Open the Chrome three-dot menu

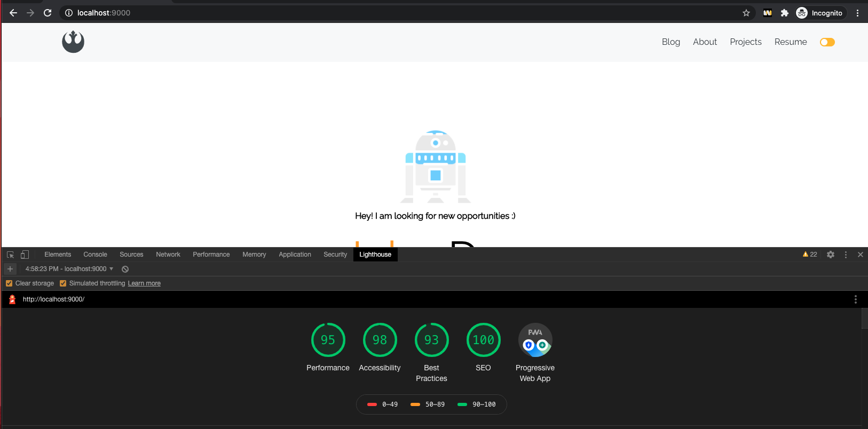857,13
